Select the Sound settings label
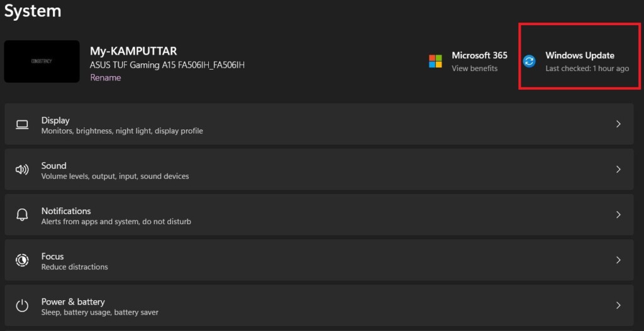The width and height of the screenshot is (644, 331). coord(53,166)
